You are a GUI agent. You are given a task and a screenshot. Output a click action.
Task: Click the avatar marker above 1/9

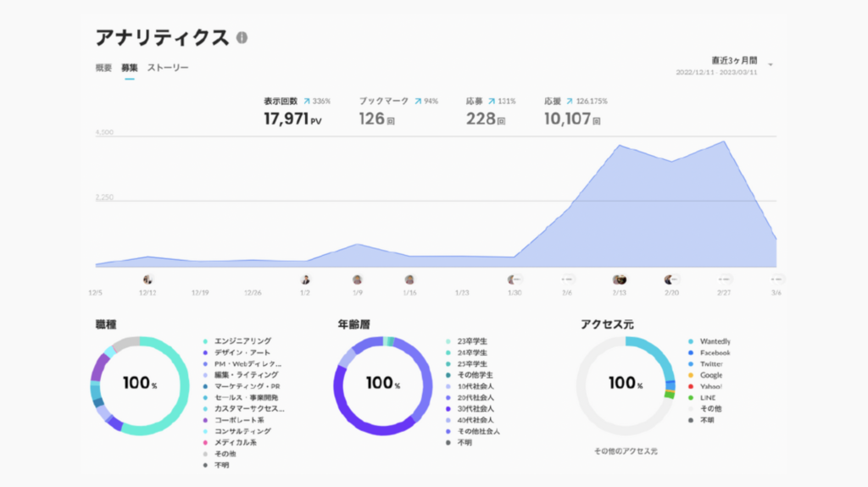click(x=358, y=279)
